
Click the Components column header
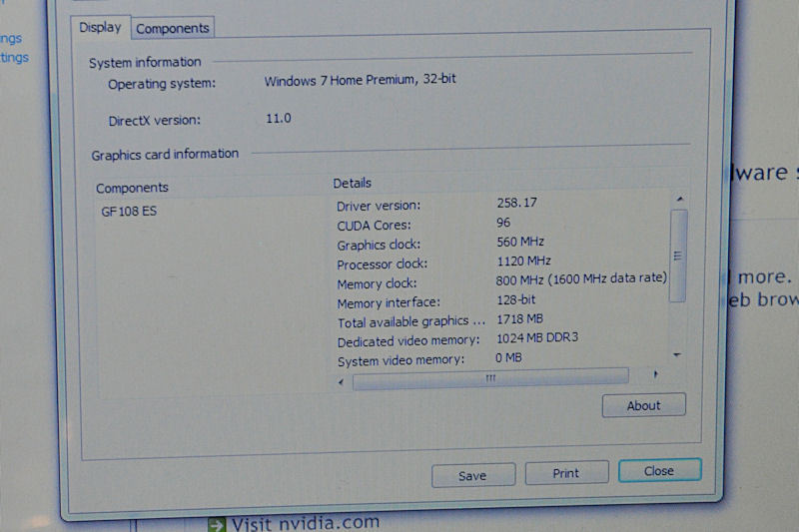click(132, 188)
